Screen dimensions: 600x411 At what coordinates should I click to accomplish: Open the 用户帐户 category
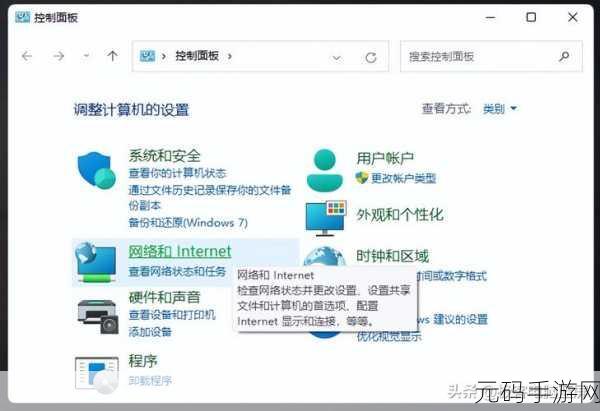pos(385,158)
